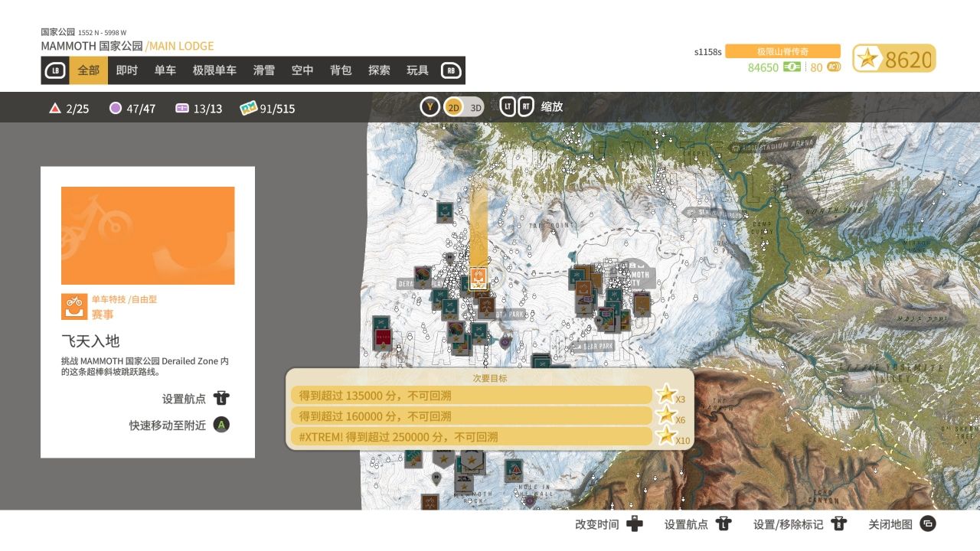Click the 极限山脊传奇 rank banner
The height and width of the screenshot is (551, 980).
[x=782, y=51]
